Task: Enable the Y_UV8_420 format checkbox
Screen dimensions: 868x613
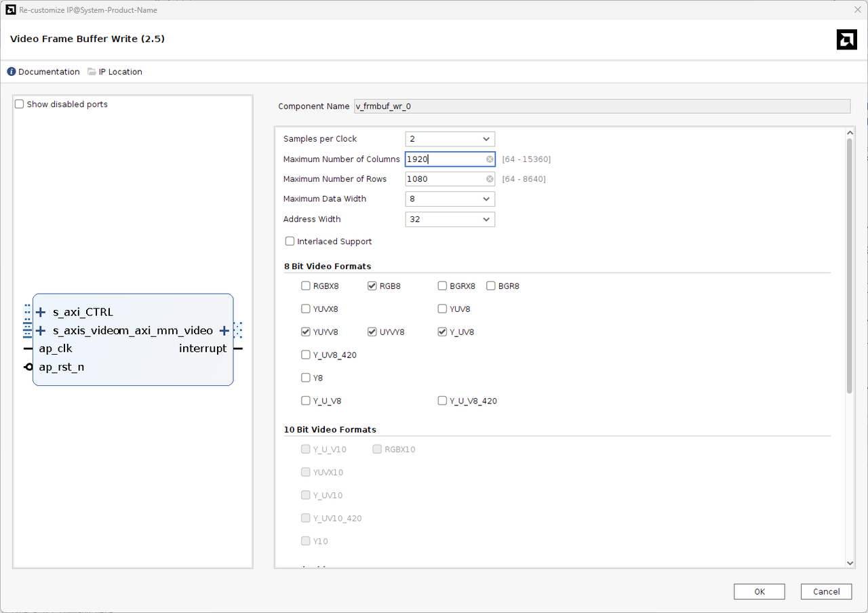Action: 306,355
